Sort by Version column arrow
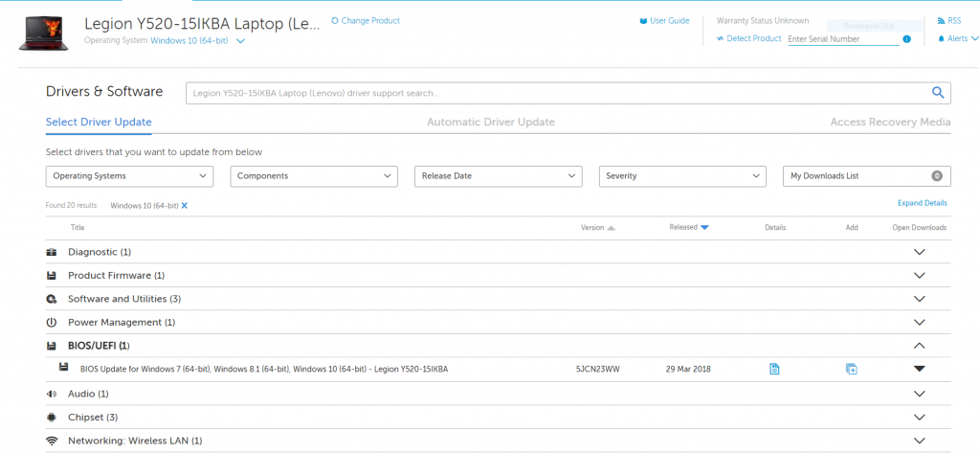 (612, 228)
